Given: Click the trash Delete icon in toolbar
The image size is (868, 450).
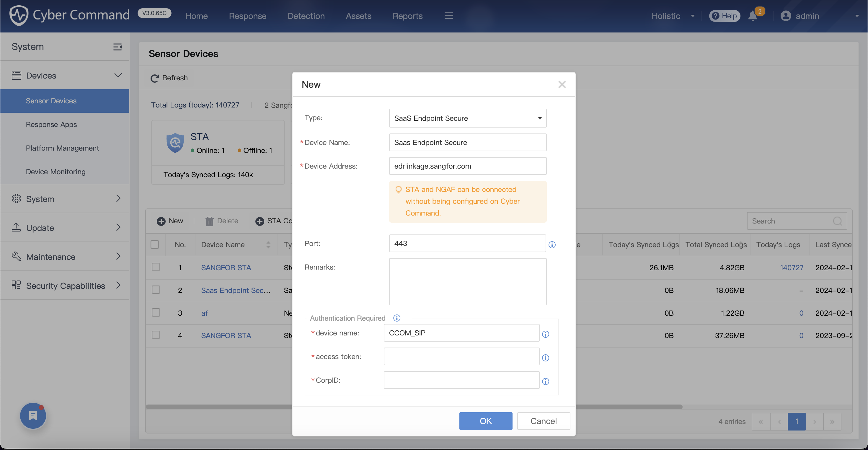Looking at the screenshot, I should 209,221.
